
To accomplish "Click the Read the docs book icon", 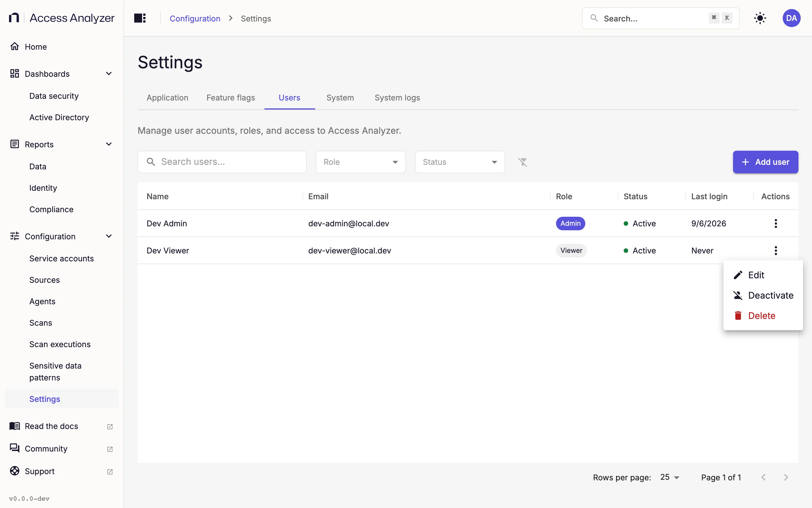I will coord(14,426).
